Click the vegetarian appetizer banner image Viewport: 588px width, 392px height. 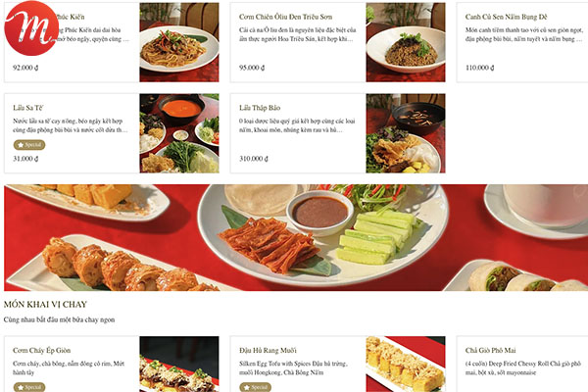[x=296, y=237]
